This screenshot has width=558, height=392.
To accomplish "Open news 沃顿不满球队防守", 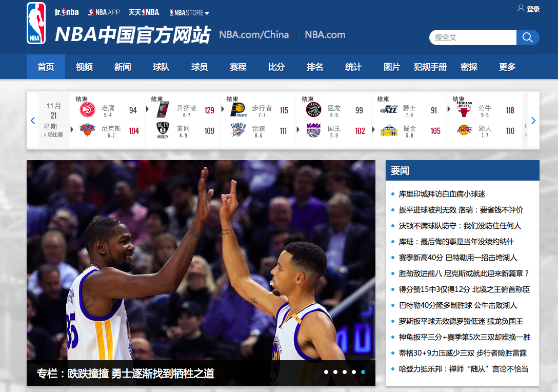I will click(460, 226).
